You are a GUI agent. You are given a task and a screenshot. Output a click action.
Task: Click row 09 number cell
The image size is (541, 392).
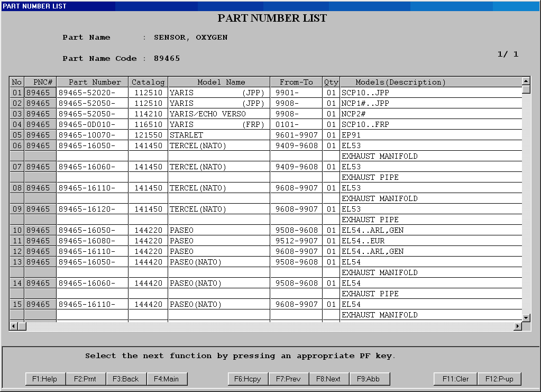(x=17, y=209)
